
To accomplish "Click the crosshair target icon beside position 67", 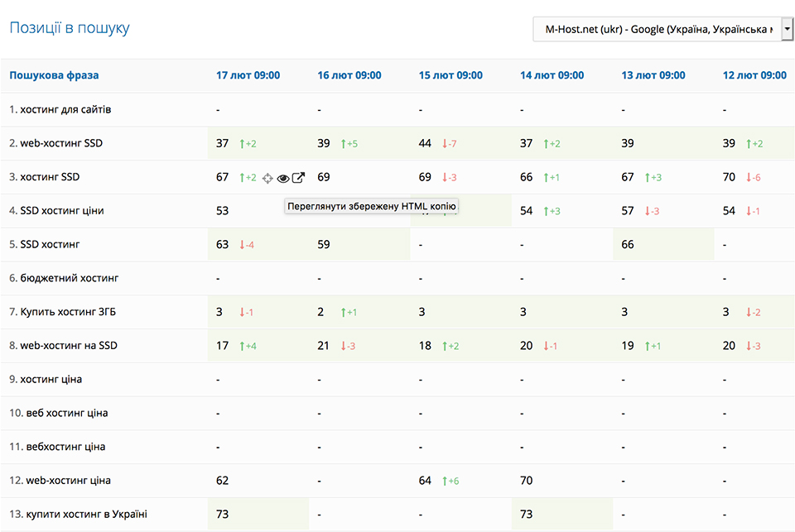I will [x=267, y=178].
